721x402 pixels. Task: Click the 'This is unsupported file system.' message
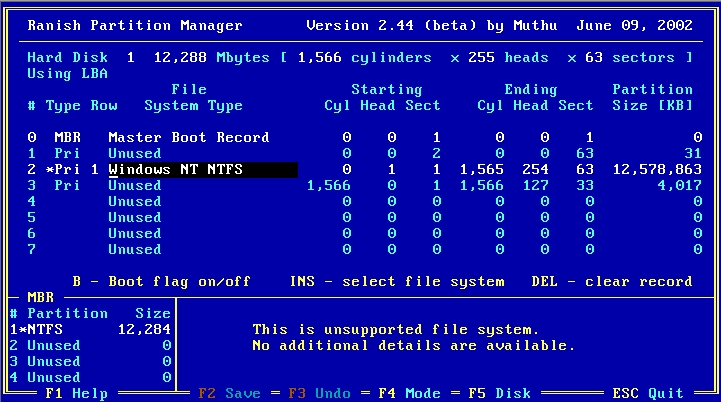coord(395,330)
